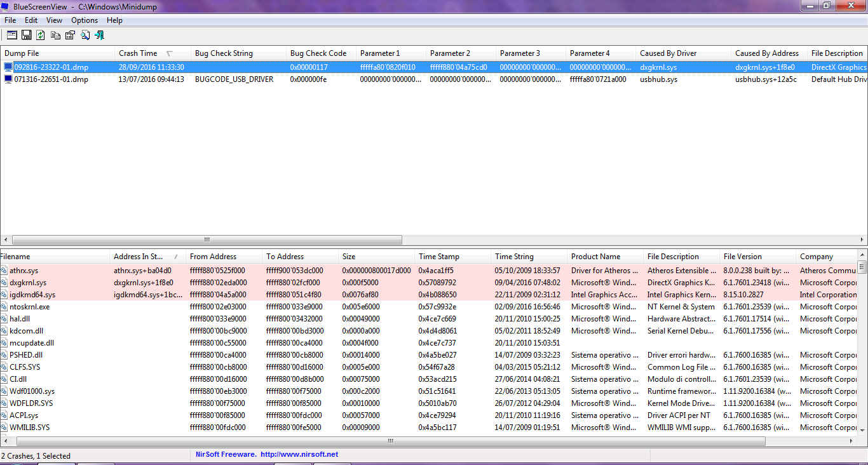Open the File menu
868x465 pixels.
10,20
